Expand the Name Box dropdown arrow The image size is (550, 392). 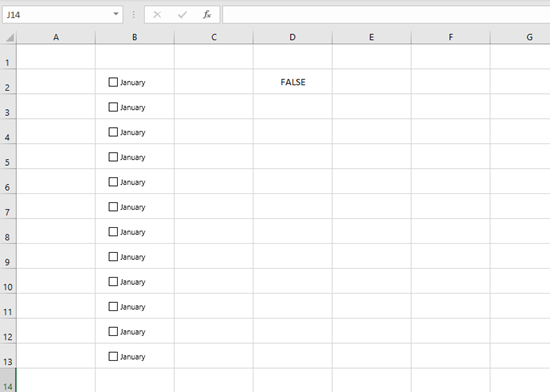click(x=116, y=14)
